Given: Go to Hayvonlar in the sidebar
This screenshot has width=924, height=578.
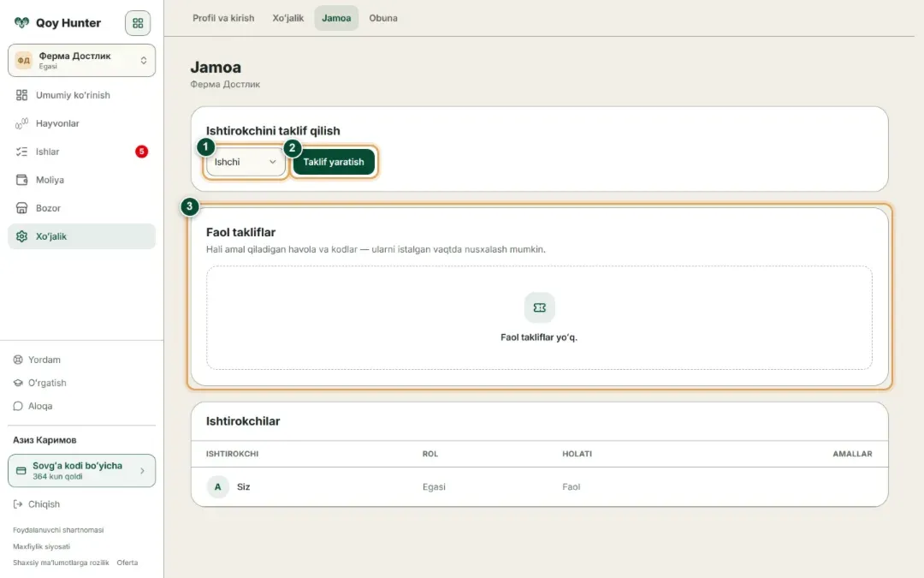Looking at the screenshot, I should pos(82,123).
